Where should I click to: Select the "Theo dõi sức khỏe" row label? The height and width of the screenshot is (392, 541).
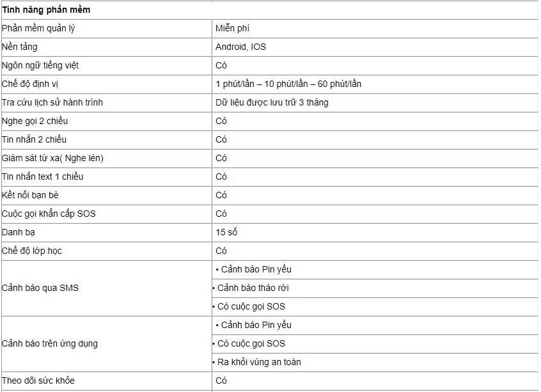(38, 380)
